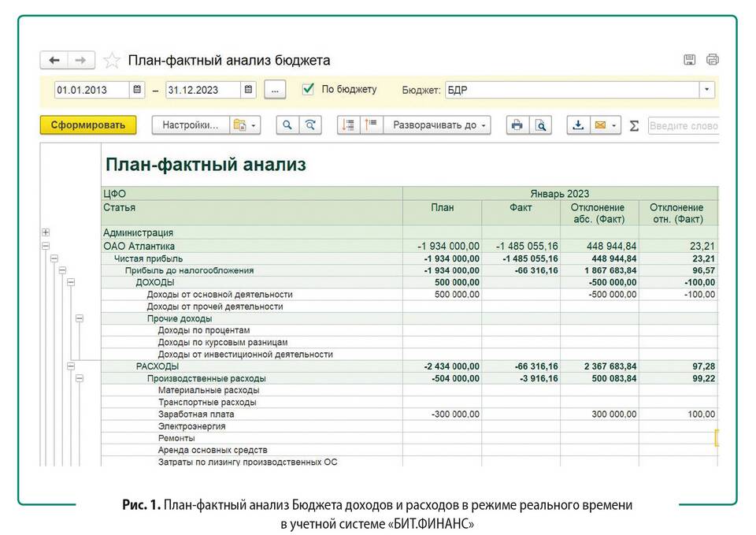
Task: Click the print preview icon
Action: click(540, 125)
